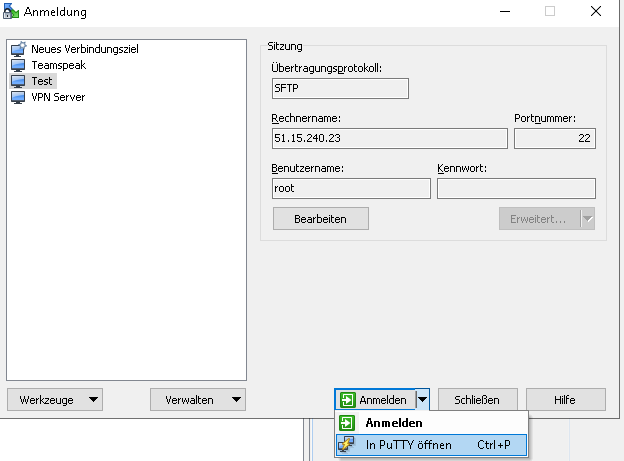Expand the Erweitert dropdown arrow
The image size is (624, 461).
pyautogui.click(x=588, y=219)
